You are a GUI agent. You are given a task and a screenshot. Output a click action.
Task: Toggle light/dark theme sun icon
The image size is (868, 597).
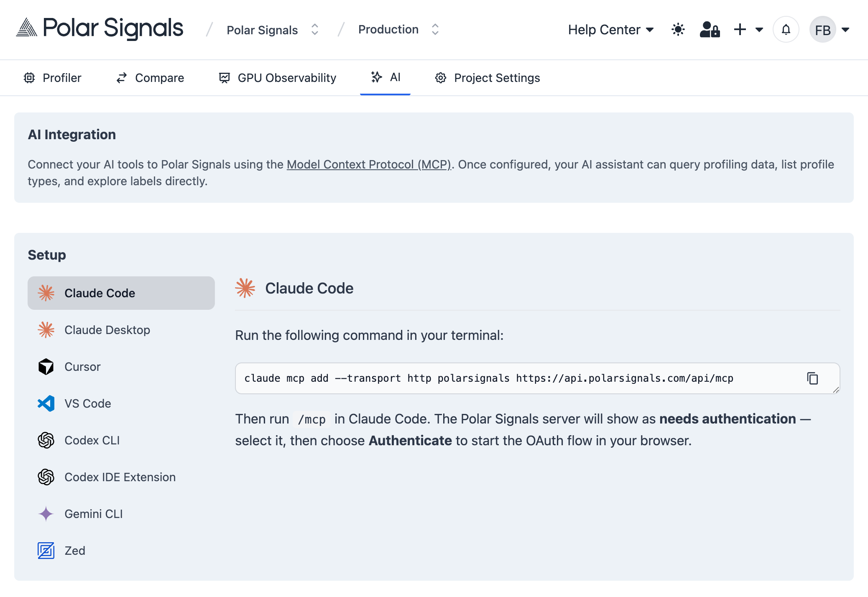[x=678, y=30]
